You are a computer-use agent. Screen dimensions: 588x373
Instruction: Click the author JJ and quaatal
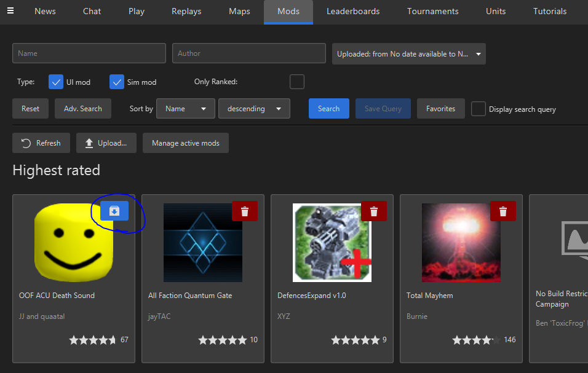click(42, 316)
